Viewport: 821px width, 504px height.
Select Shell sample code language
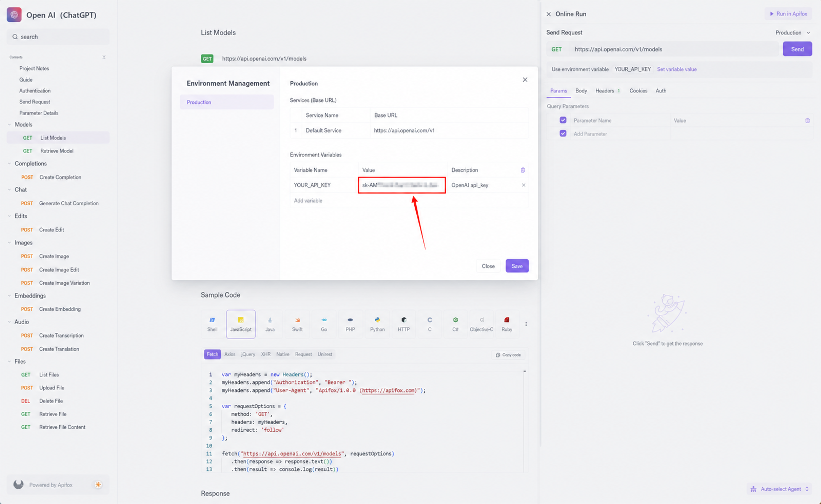[213, 324]
